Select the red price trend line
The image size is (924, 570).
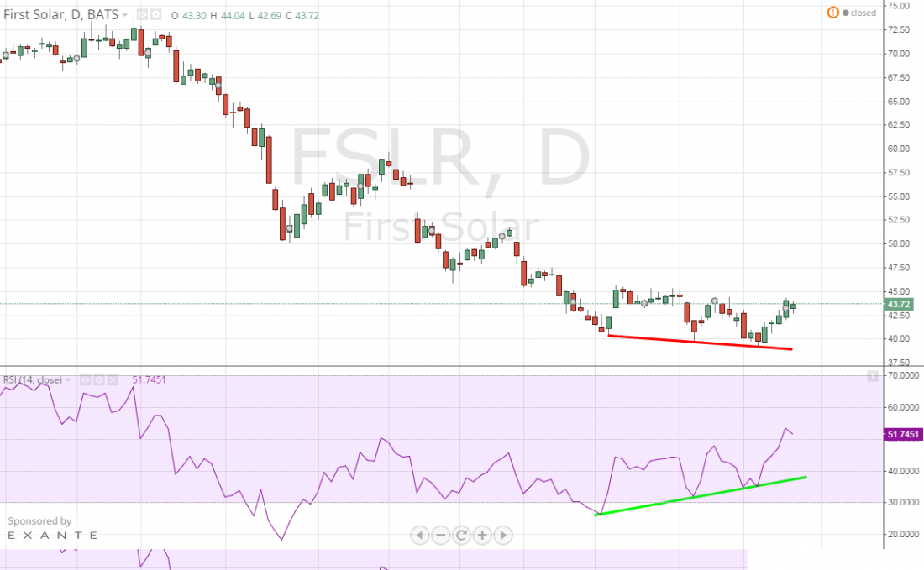tap(699, 343)
